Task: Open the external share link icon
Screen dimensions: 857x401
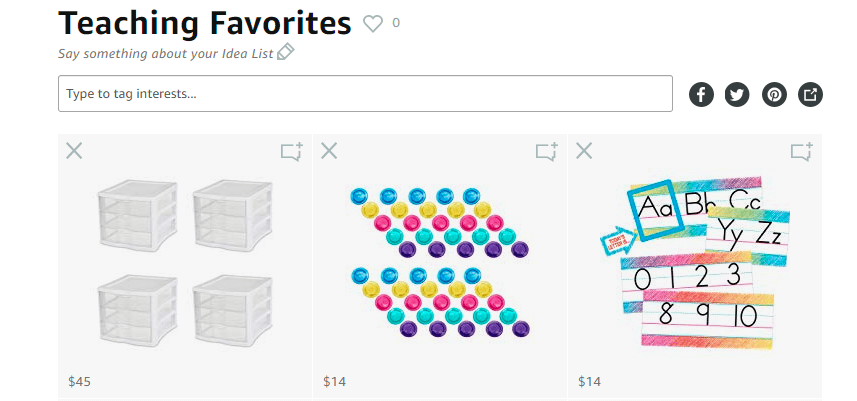Action: click(811, 95)
